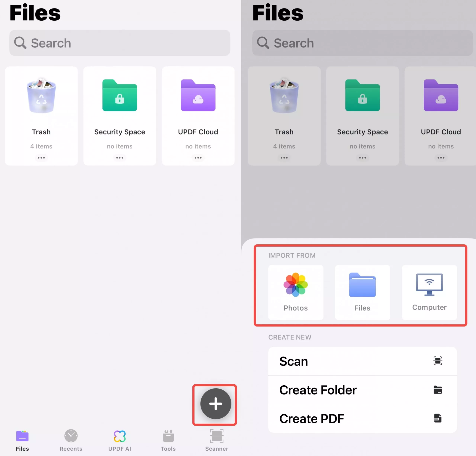Open Trash folder in left panel
The width and height of the screenshot is (476, 456).
(41, 109)
